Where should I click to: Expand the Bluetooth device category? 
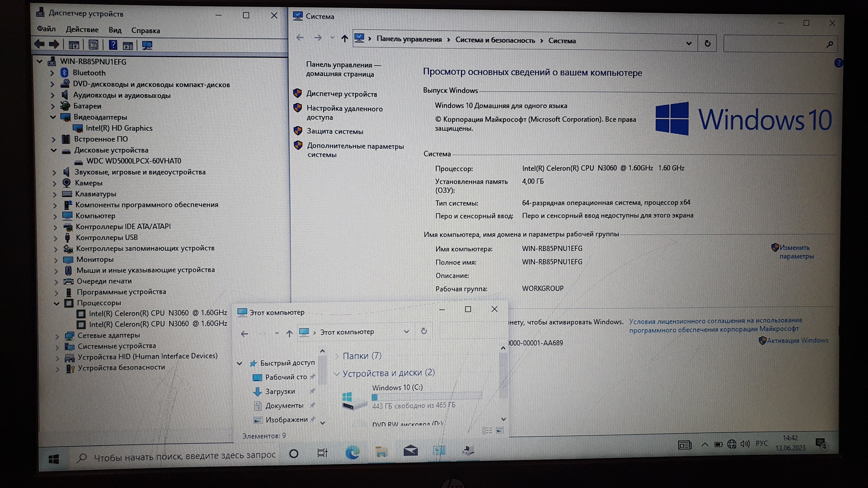point(52,73)
